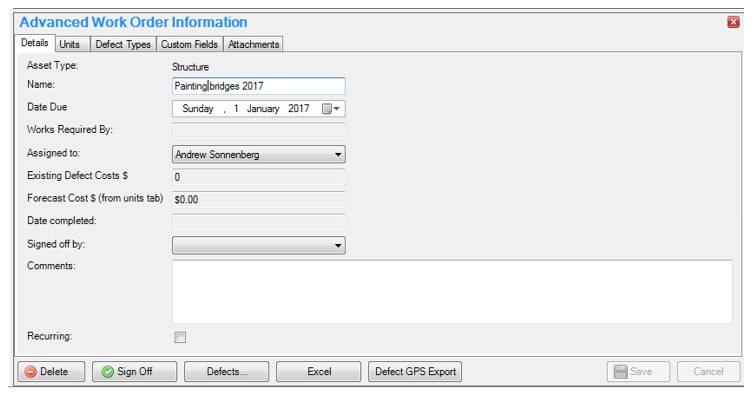The width and height of the screenshot is (755, 403).
Task: Select the year 2017 in Date Due
Action: pos(299,109)
